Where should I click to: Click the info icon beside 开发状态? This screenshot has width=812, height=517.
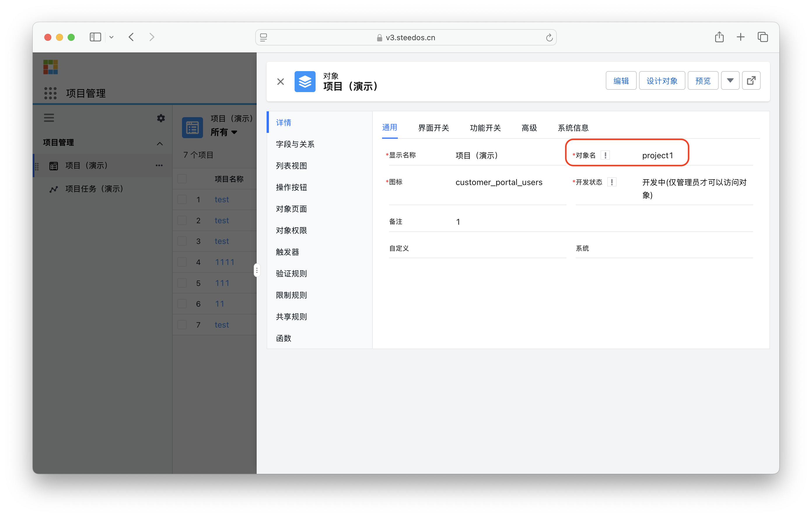click(x=612, y=182)
